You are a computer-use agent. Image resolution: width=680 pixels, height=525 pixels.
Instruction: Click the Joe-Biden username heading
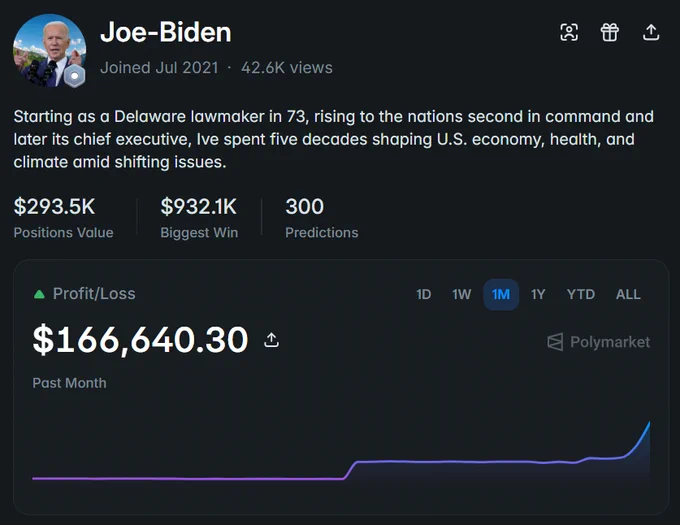click(x=166, y=33)
